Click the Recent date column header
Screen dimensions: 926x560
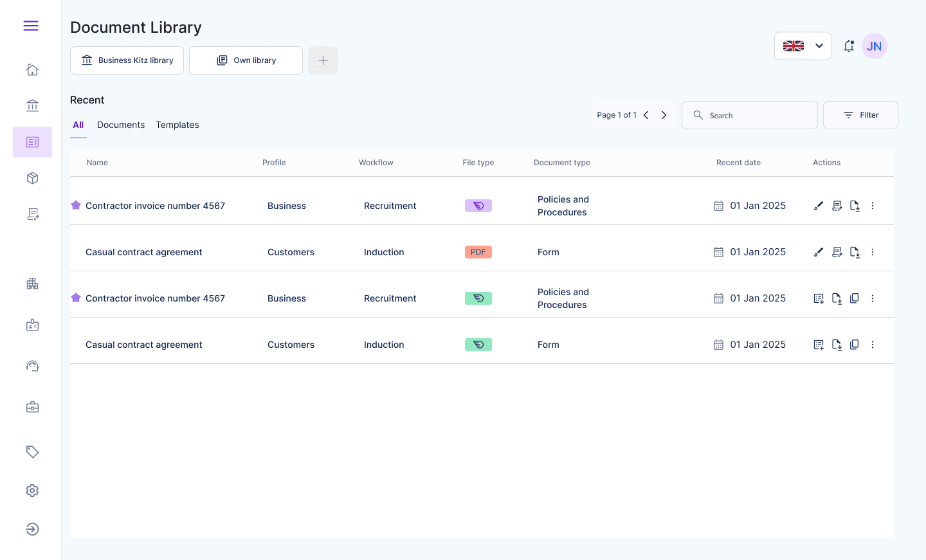[x=738, y=163]
